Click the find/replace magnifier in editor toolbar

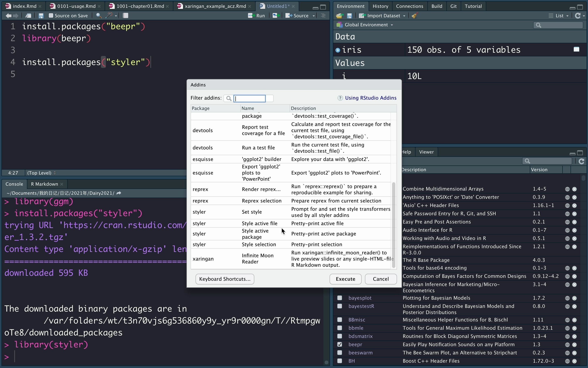point(98,16)
